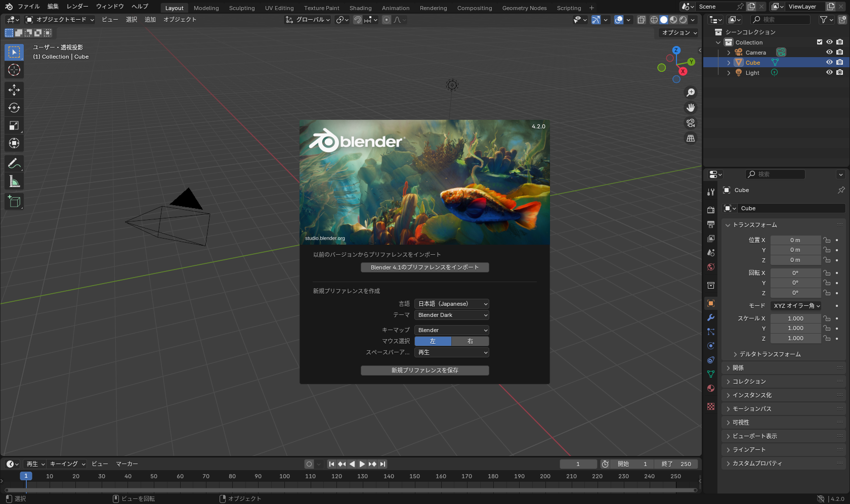
Task: Open the Scene Properties panel in the sidebar
Action: pyautogui.click(x=710, y=252)
